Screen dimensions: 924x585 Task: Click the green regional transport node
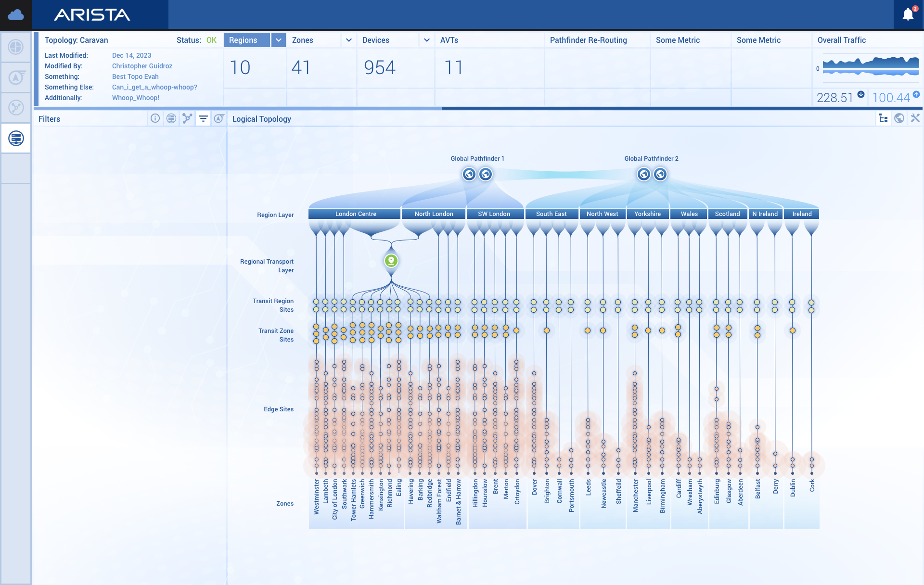point(391,261)
